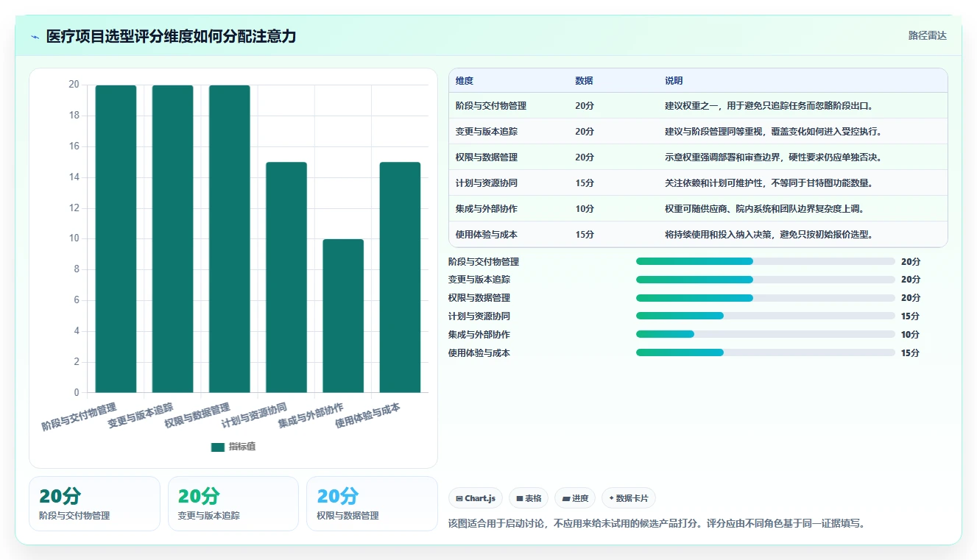Viewport: 977px width, 560px height.
Task: Select the 变更与版本追踪 table row cell
Action: coord(487,132)
